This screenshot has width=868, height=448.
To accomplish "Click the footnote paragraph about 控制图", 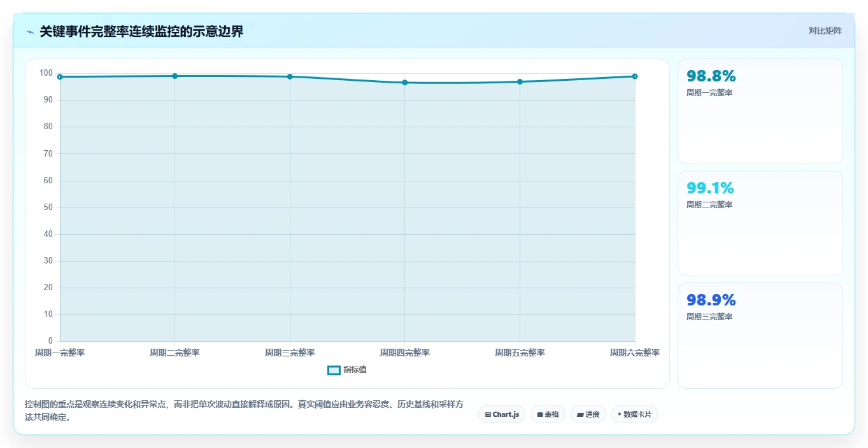I will point(244,411).
